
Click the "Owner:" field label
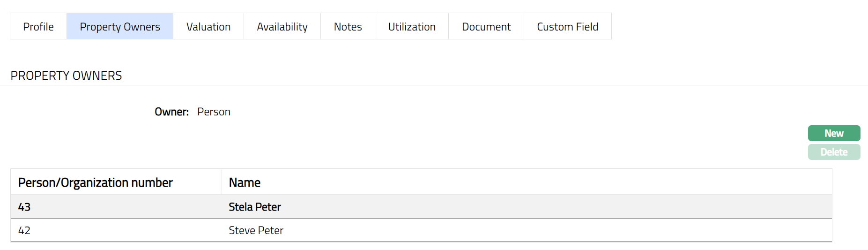[x=171, y=112]
